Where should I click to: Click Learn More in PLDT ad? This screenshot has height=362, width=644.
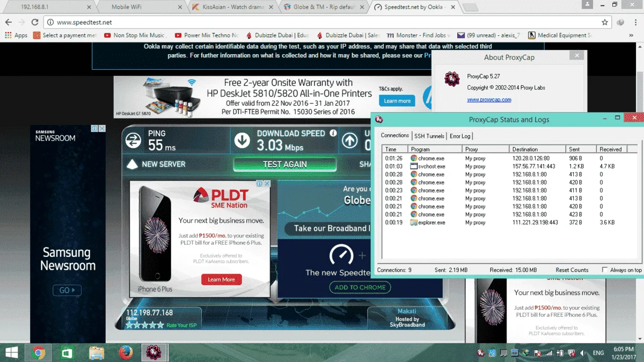[222, 279]
